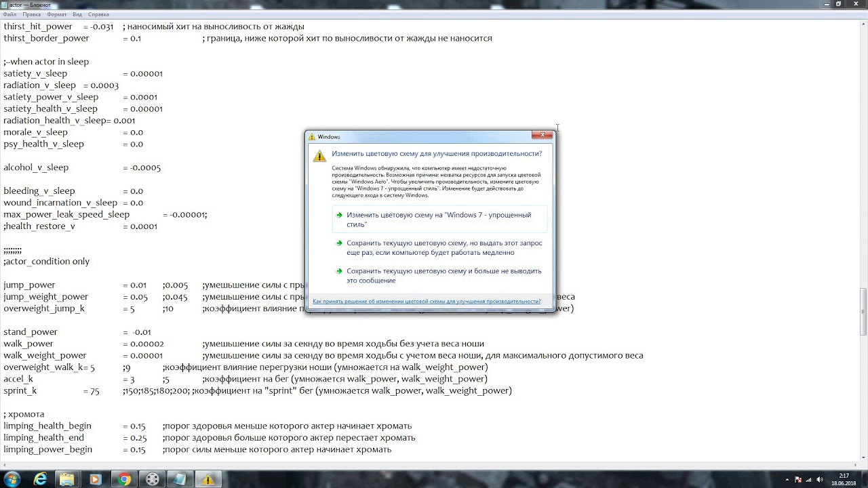Click the 'thirst_border_power' line
The width and height of the screenshot is (868, 488).
click(x=248, y=39)
